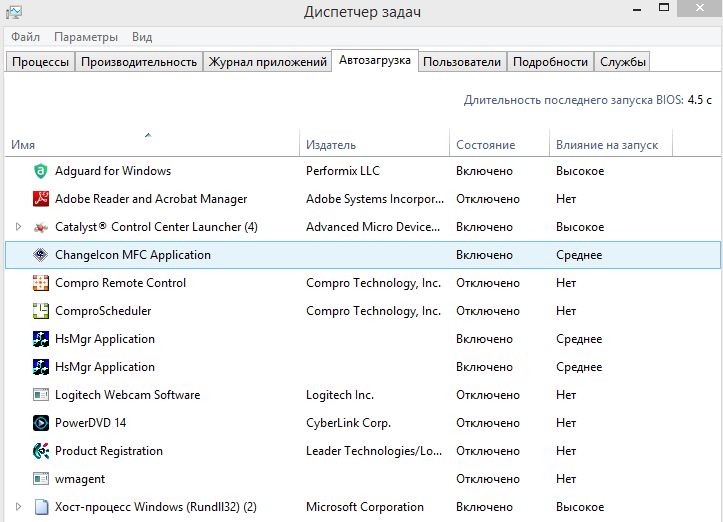Switch to the Службы tab

(623, 62)
